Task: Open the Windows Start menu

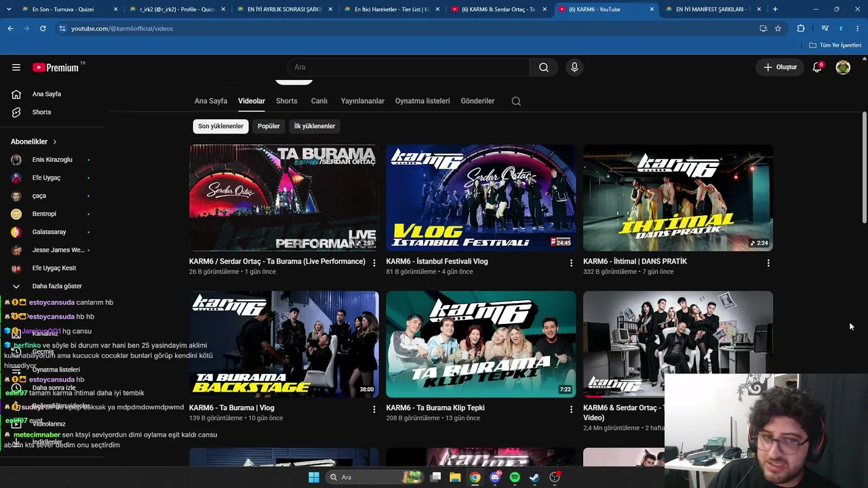Action: [x=313, y=477]
